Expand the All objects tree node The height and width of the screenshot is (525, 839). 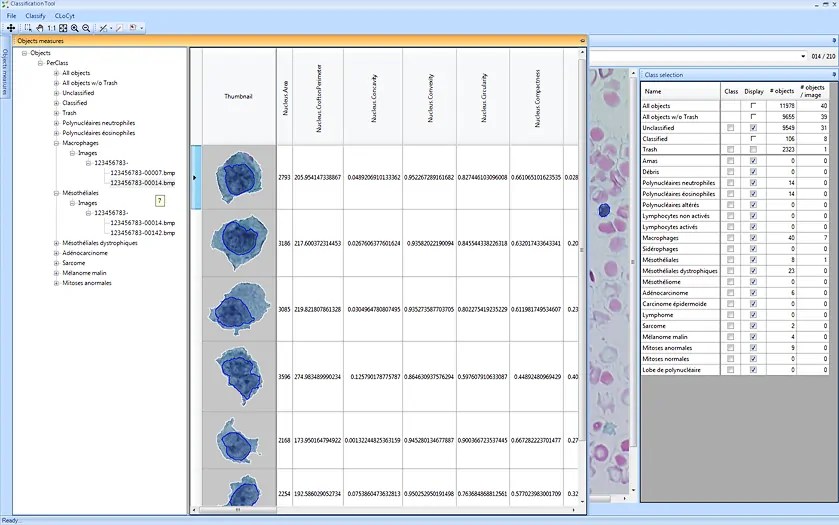coord(56,73)
